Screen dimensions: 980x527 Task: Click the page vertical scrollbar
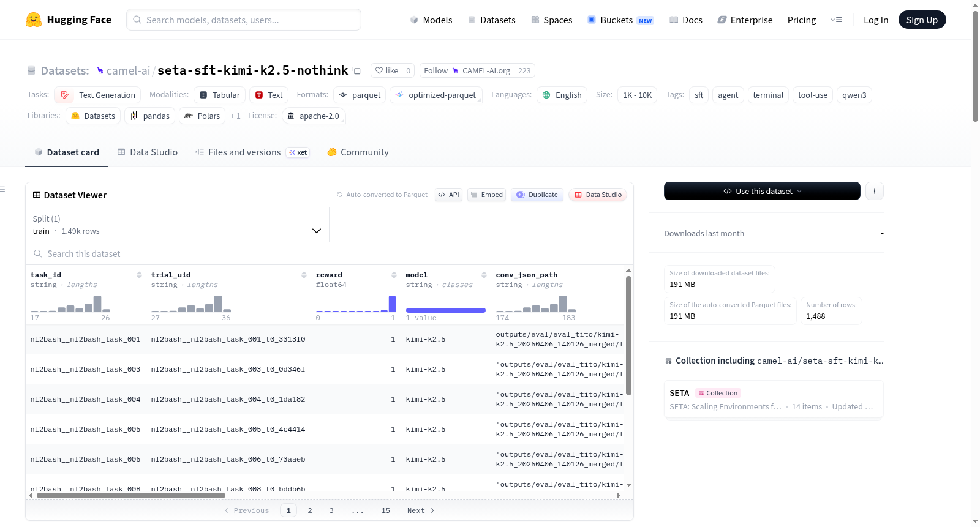tap(975, 66)
